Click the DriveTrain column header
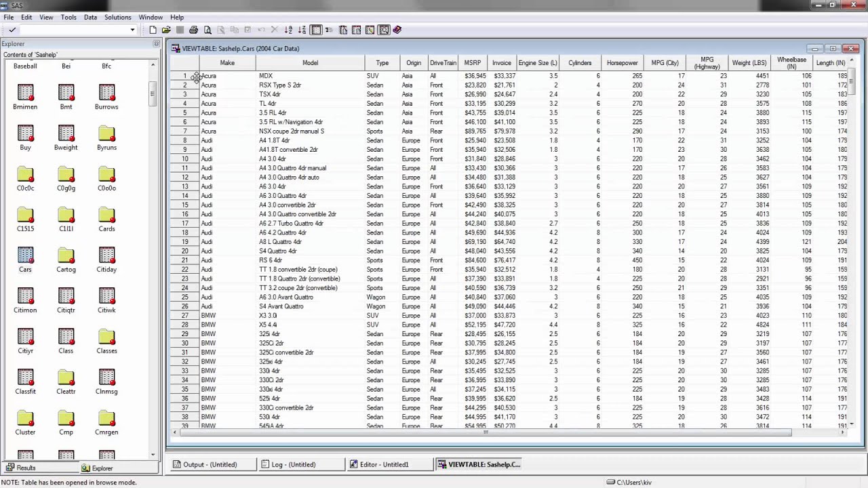This screenshot has width=868, height=488. (443, 63)
